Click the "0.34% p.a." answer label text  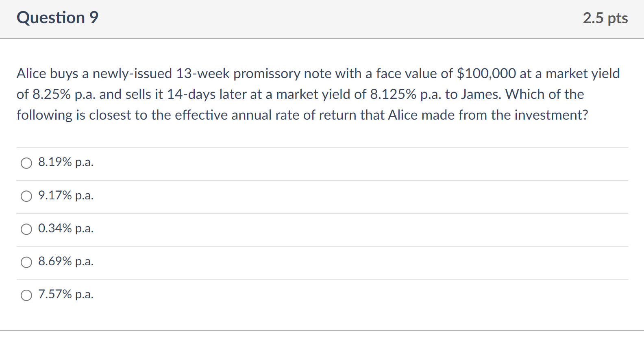(66, 228)
